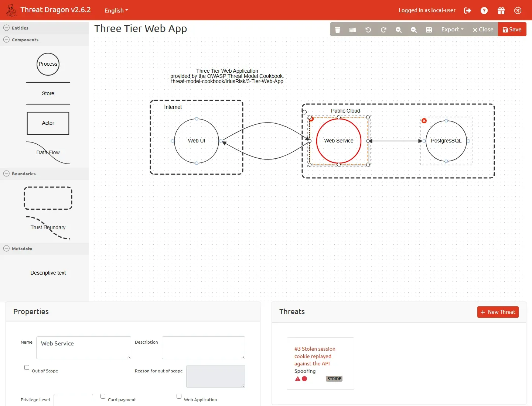Remove PostgreSQL node via red X
532x406 pixels.
click(424, 121)
